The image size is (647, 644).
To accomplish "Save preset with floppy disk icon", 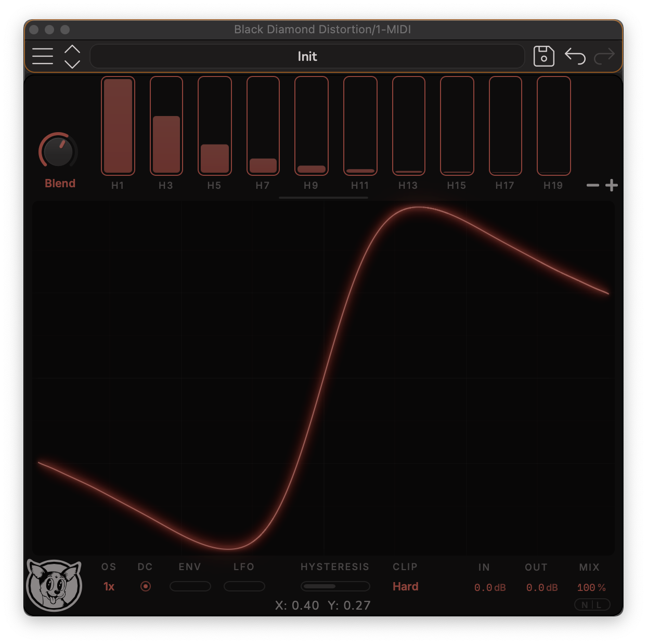I will point(544,56).
